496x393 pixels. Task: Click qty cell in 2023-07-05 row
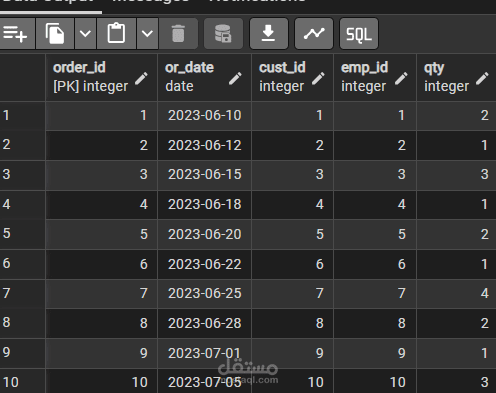point(456,382)
